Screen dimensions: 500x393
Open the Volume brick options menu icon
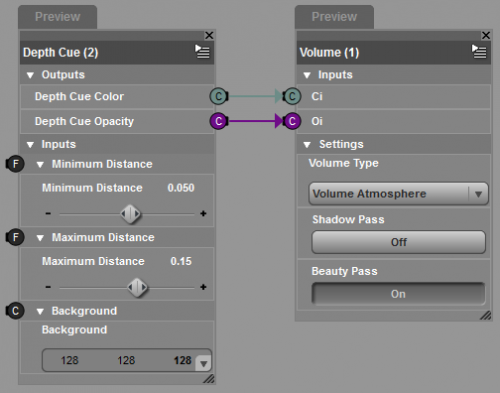pyautogui.click(x=479, y=52)
